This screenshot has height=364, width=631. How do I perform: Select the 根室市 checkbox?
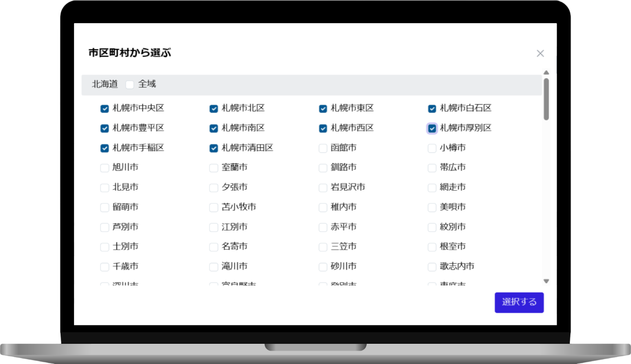(x=432, y=247)
